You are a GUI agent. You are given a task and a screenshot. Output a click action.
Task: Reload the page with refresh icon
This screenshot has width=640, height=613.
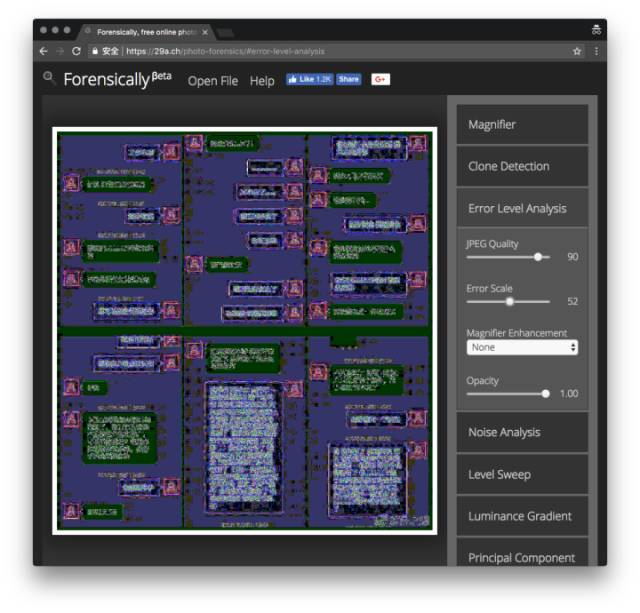pos(76,51)
